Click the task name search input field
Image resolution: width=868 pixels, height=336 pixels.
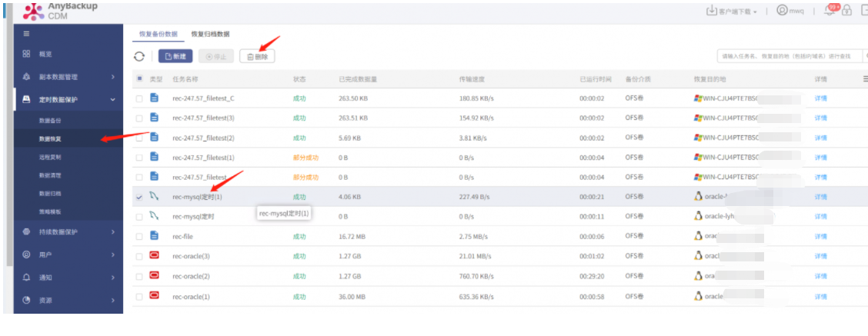[x=790, y=56]
